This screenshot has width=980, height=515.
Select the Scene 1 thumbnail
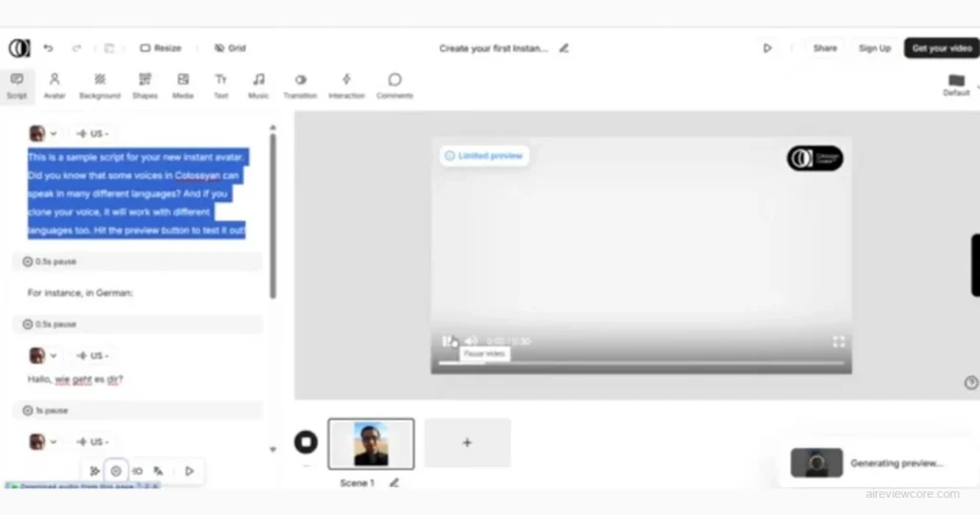coord(371,443)
